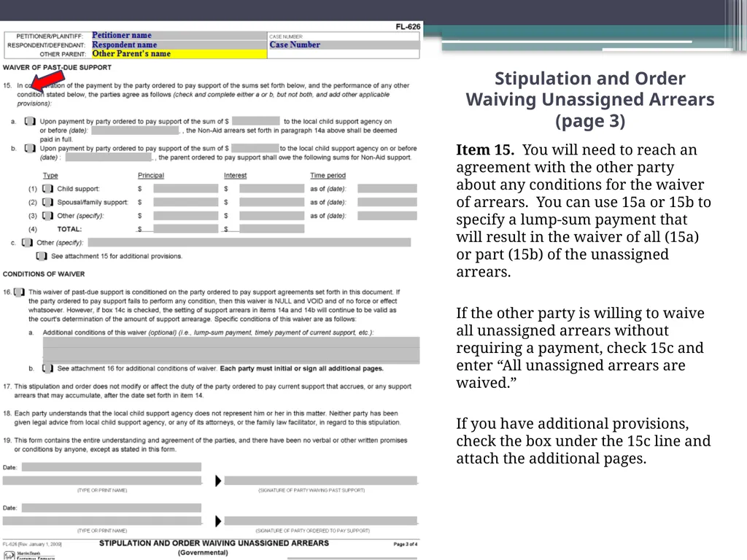Viewport: 747px width, 560px height.
Task: Click the date field in item 15a
Action: (x=135, y=130)
